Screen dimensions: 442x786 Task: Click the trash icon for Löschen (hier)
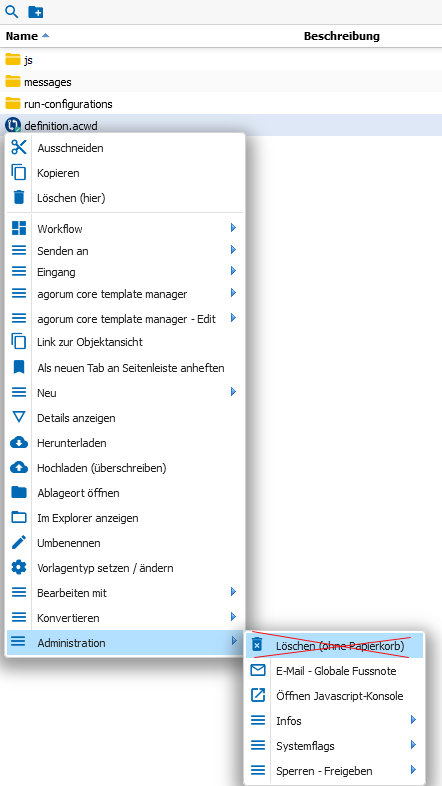(19, 197)
